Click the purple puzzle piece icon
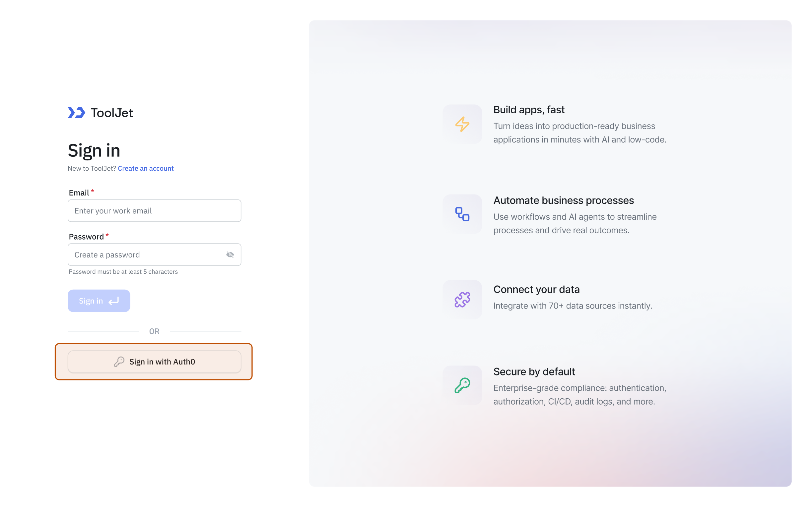Image resolution: width=812 pixels, height=507 pixels. pos(462,300)
